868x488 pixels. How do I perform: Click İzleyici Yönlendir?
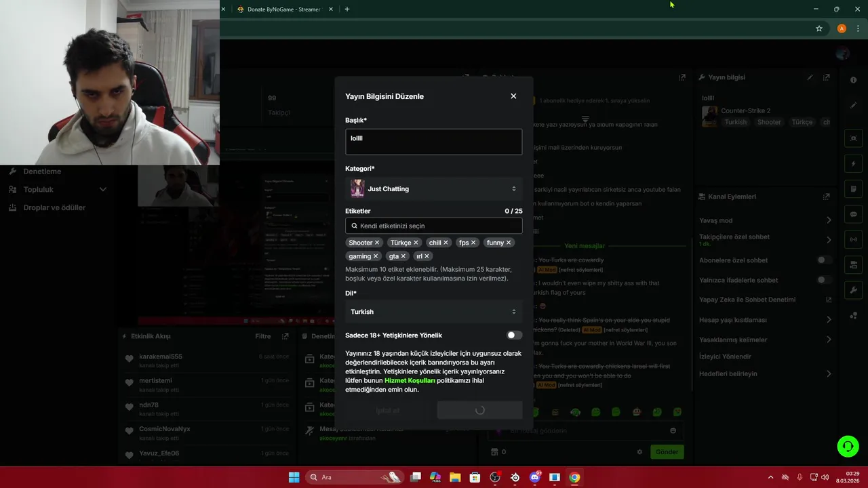(x=725, y=357)
